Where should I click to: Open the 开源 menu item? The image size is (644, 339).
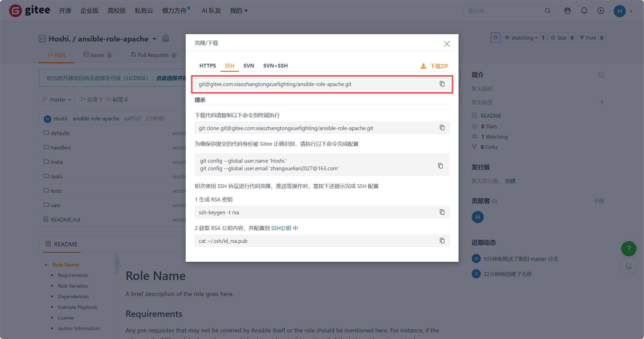tap(65, 11)
